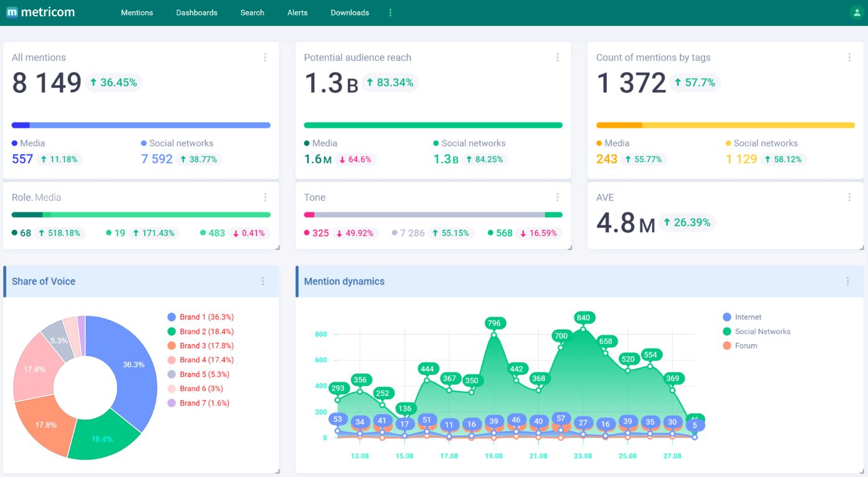Open the navigation bar's more options dots
Image resolution: width=868 pixels, height=477 pixels.
pos(390,12)
